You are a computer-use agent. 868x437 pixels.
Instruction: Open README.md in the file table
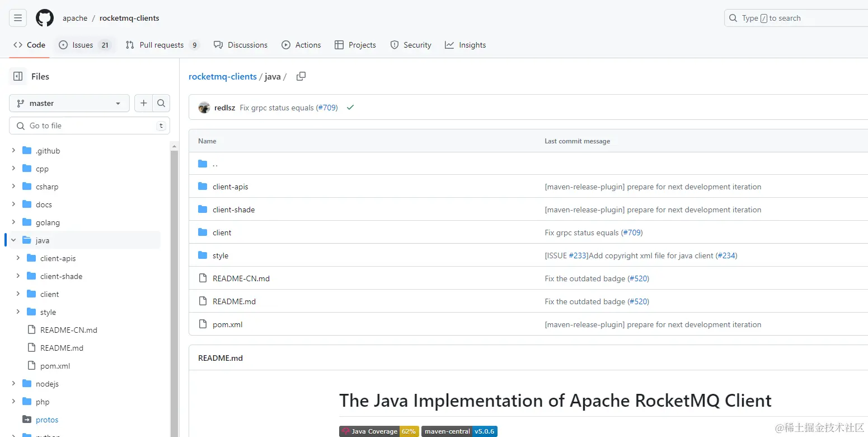click(x=234, y=301)
